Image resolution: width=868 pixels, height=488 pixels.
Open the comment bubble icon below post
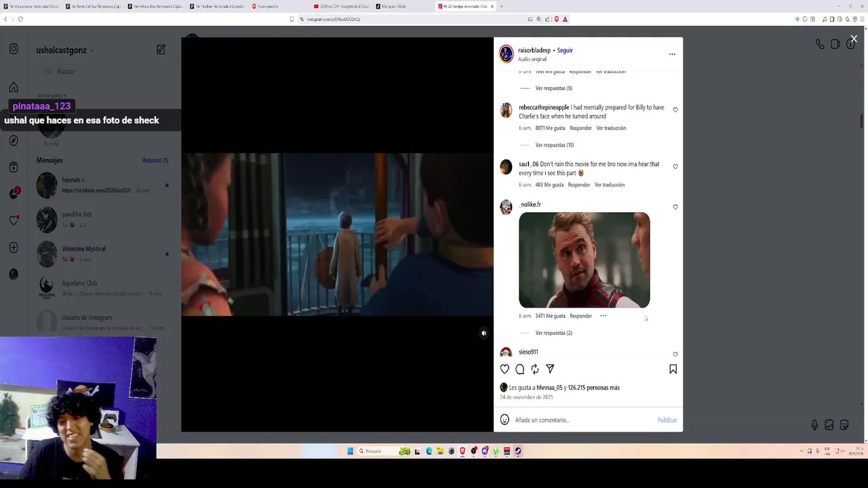[519, 369]
